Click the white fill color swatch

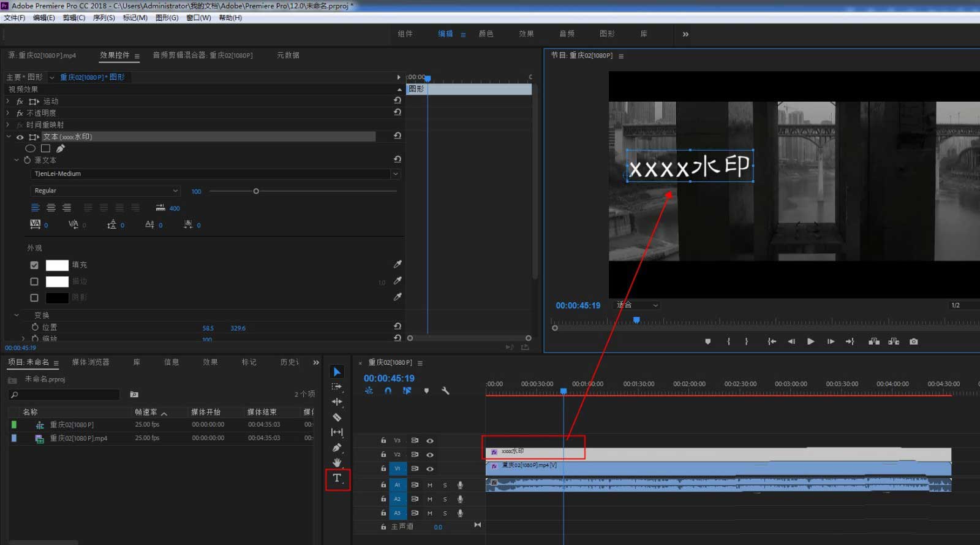pyautogui.click(x=57, y=265)
